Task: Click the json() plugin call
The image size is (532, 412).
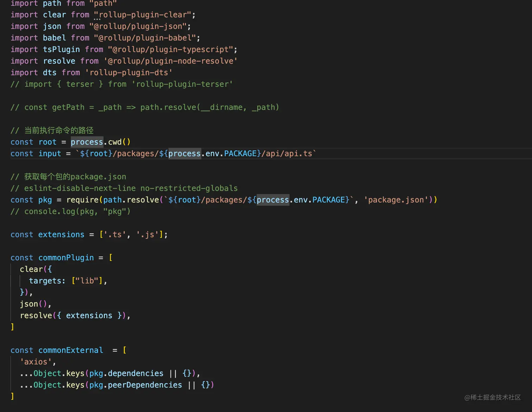Action: click(x=33, y=304)
